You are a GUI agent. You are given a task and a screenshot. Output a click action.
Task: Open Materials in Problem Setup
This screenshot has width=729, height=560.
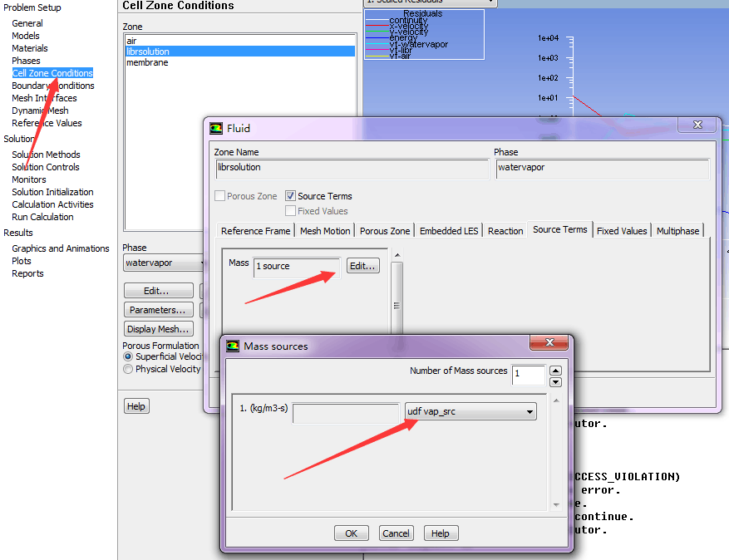(30, 48)
